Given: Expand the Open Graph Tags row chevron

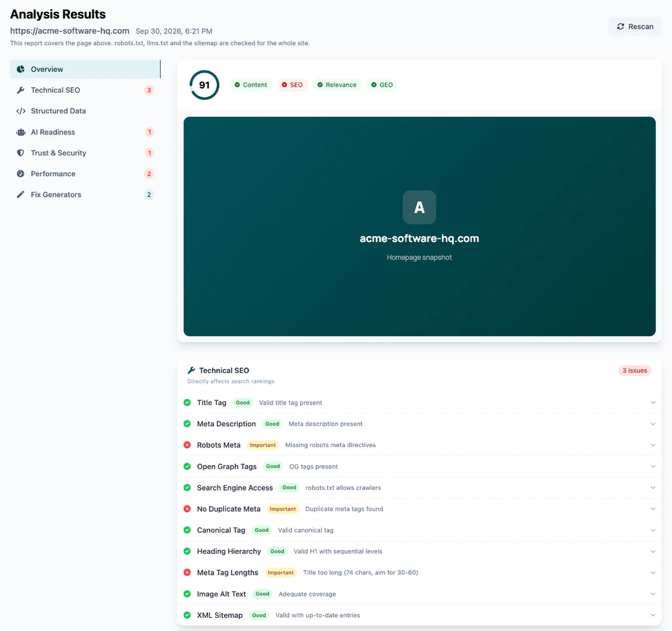Looking at the screenshot, I should (x=653, y=467).
